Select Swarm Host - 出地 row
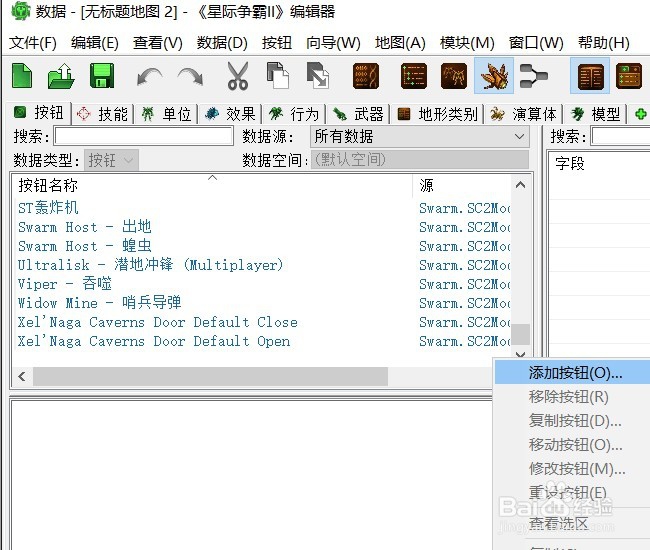The height and width of the screenshot is (550, 650). tap(261, 227)
